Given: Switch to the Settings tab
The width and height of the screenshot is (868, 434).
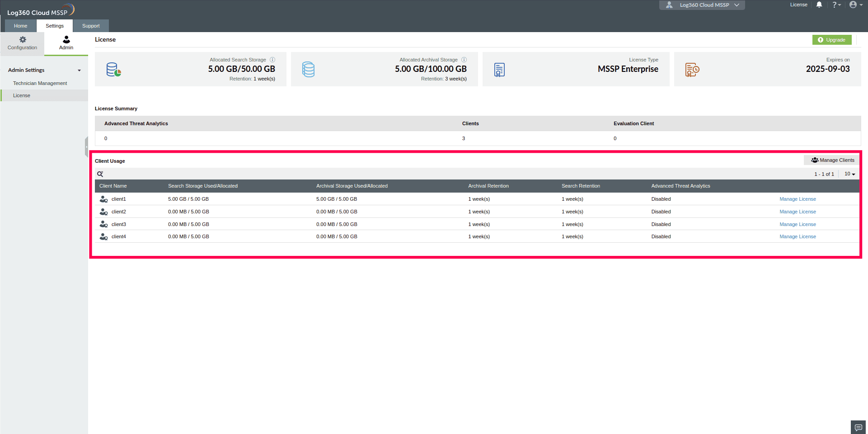Looking at the screenshot, I should (55, 26).
